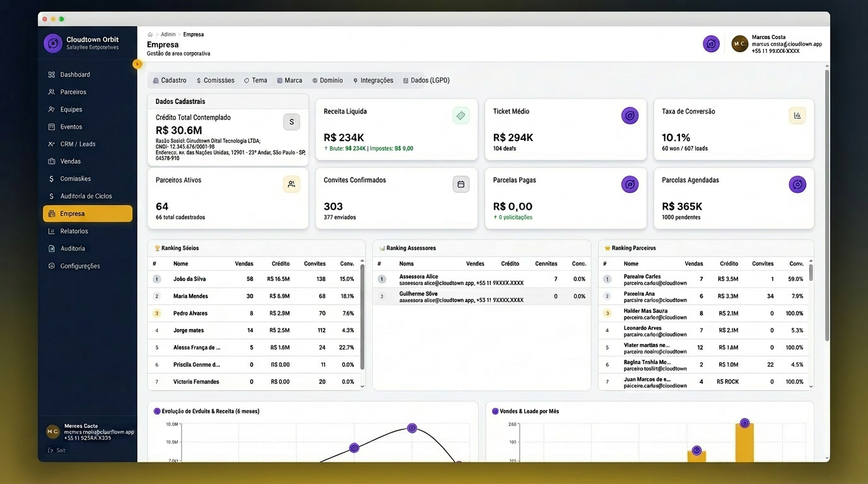868x484 pixels.
Task: Select the Assessora Alice row
Action: 481,279
